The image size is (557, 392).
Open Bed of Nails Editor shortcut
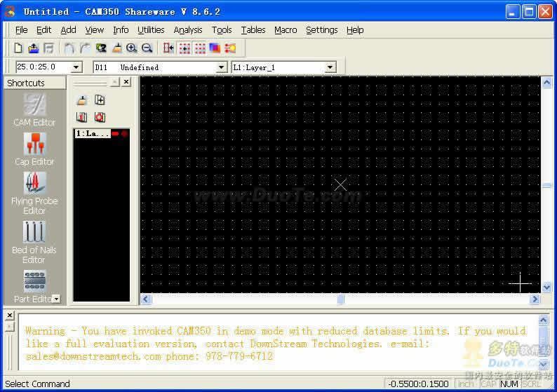34,242
